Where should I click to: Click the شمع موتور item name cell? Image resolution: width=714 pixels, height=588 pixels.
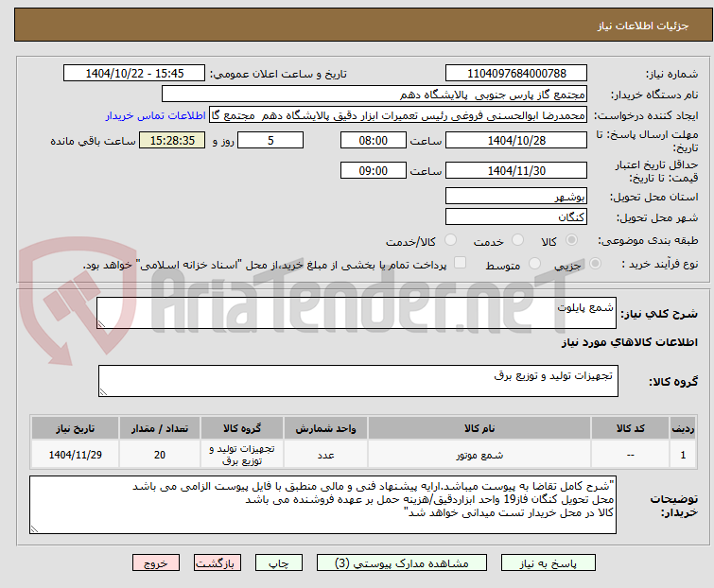click(479, 454)
